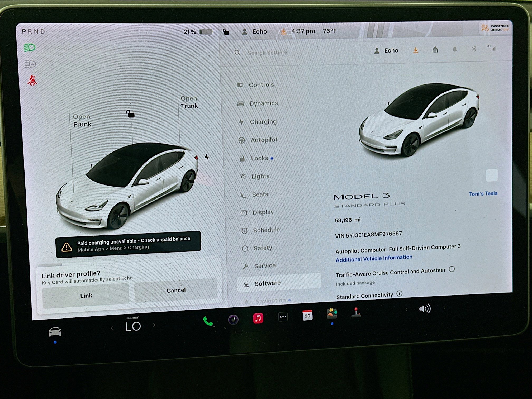Screen dimensions: 532x399
Task: Tap the red seatbelt warning icon
Action: [x=32, y=80]
